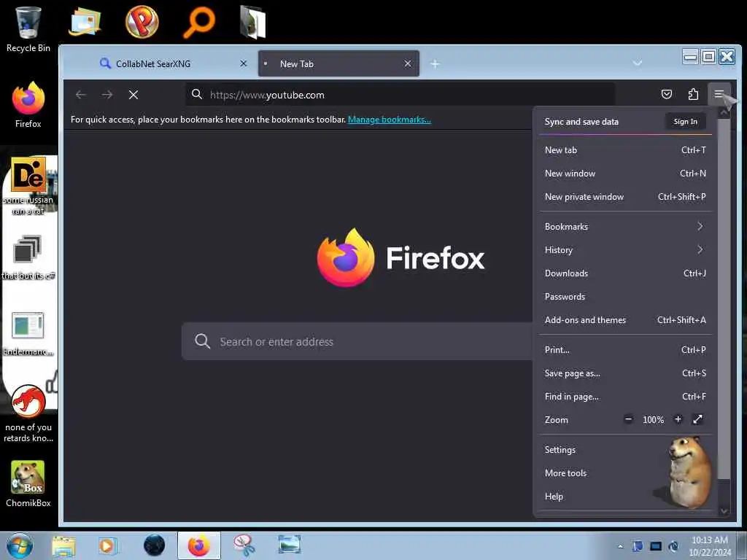Open the Extensions puzzle-piece icon
This screenshot has width=747, height=560.
pos(693,94)
